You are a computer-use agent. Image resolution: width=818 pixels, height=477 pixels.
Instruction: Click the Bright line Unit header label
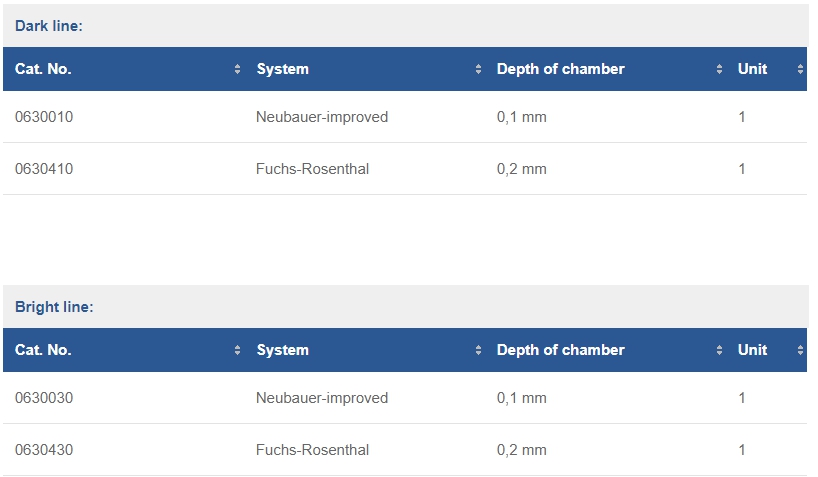pos(752,350)
